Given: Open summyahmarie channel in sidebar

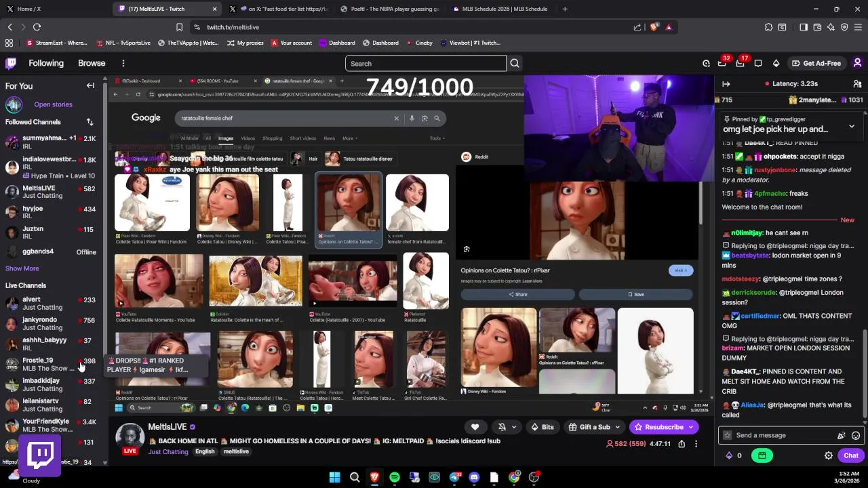Looking at the screenshot, I should click(51, 142).
